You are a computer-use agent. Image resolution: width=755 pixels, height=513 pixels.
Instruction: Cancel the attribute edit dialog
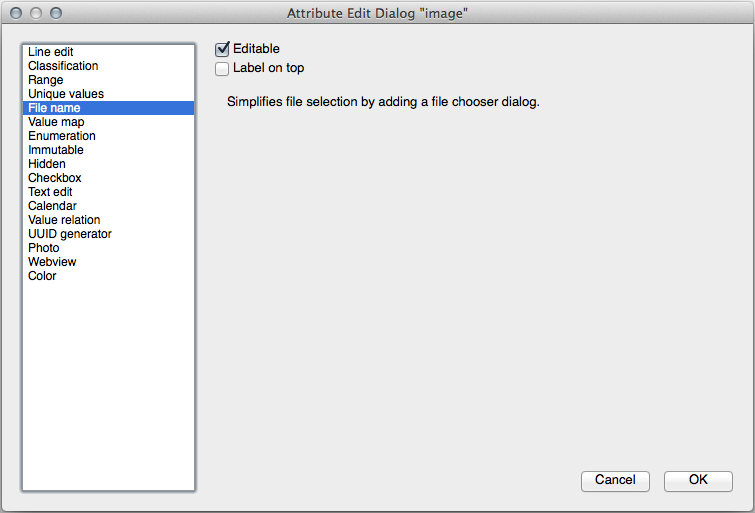click(x=615, y=481)
